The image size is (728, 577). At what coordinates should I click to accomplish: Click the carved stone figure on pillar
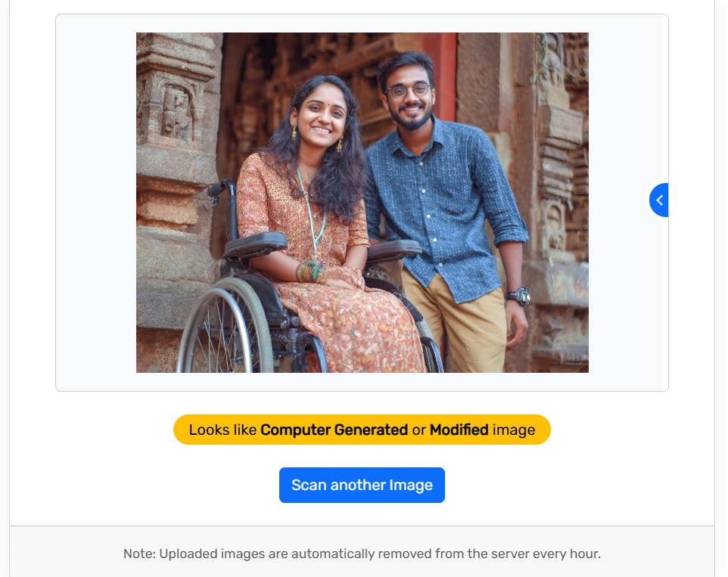click(x=176, y=113)
